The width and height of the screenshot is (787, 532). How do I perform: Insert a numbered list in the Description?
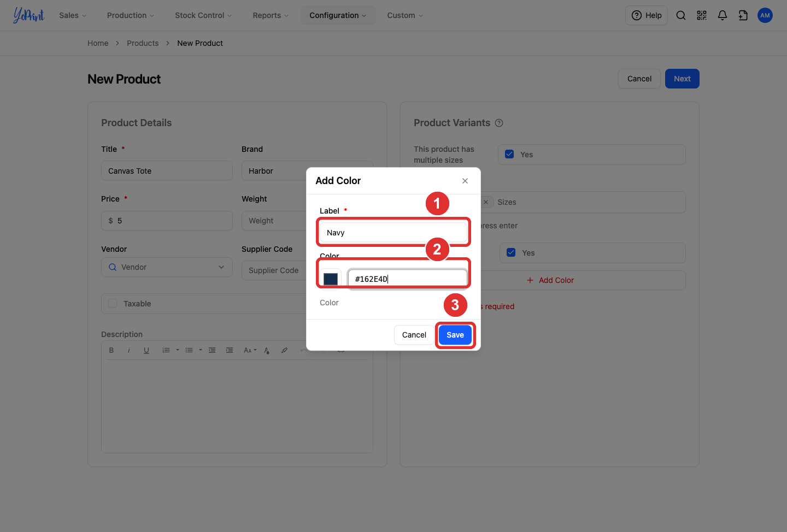coord(166,350)
